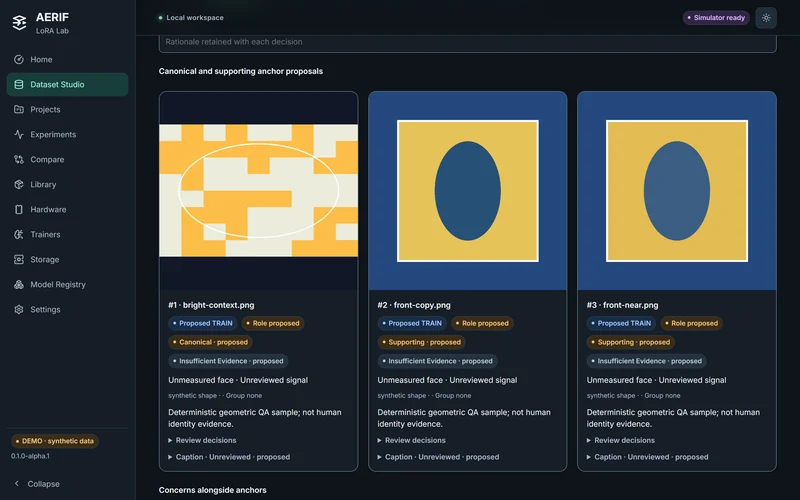The width and height of the screenshot is (800, 500).
Task: Click the Library cube icon
Action: coord(19,184)
